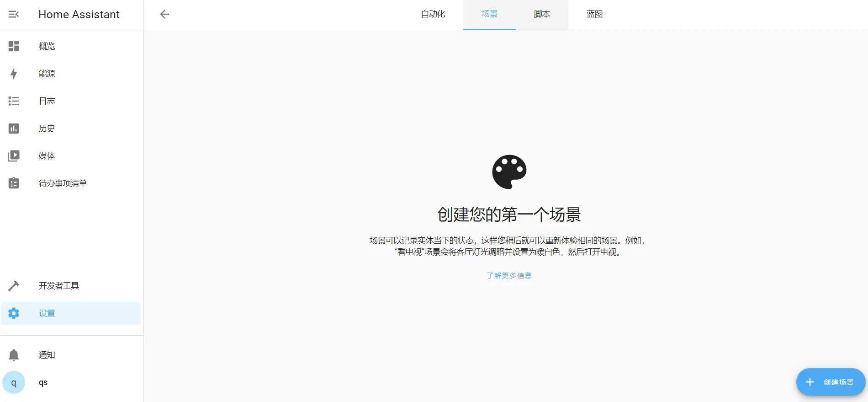Click the Create Scene (创建场景) button
This screenshot has width=868, height=402.
(830, 382)
